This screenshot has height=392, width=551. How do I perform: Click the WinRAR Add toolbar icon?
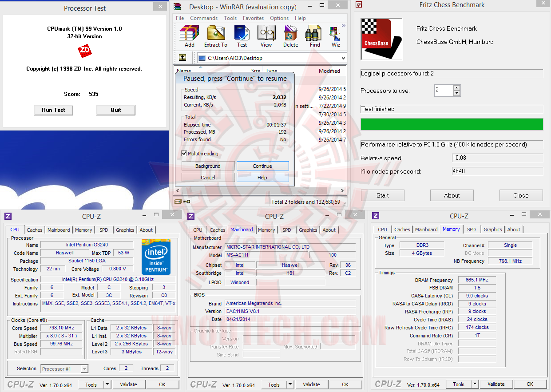(x=190, y=36)
